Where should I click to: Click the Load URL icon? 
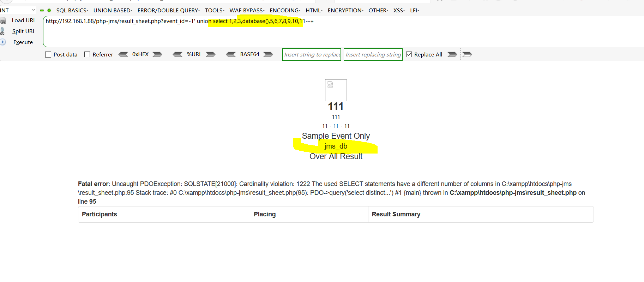tap(3, 21)
